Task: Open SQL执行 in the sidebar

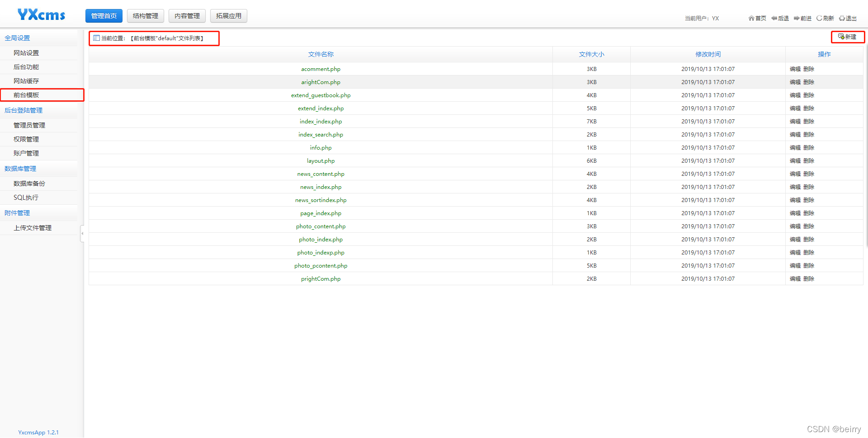Action: [x=26, y=198]
